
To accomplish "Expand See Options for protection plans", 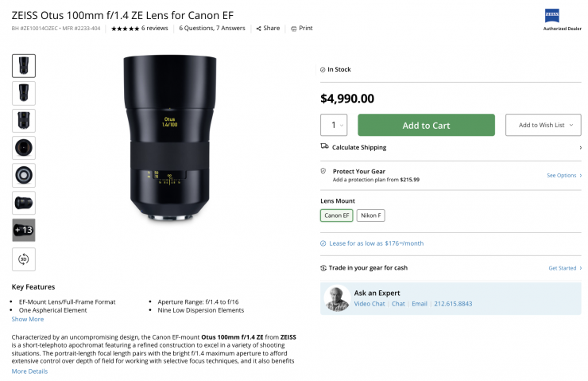I will (x=564, y=175).
